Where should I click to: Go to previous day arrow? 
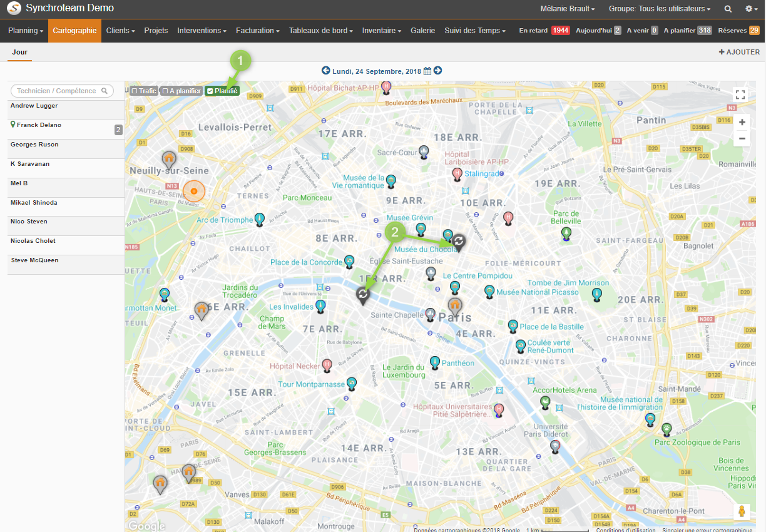pyautogui.click(x=325, y=71)
